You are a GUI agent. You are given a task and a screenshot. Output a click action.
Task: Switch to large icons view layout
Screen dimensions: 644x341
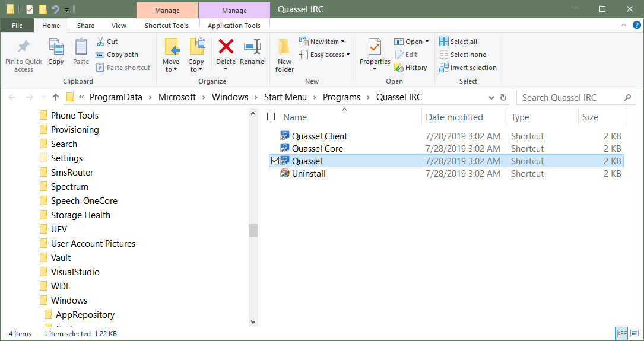click(x=634, y=333)
